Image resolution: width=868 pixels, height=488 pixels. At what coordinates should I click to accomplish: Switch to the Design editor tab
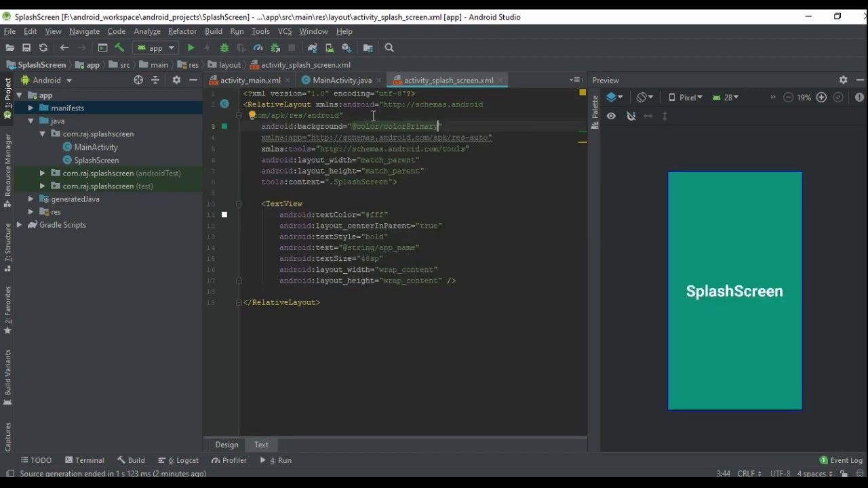226,445
